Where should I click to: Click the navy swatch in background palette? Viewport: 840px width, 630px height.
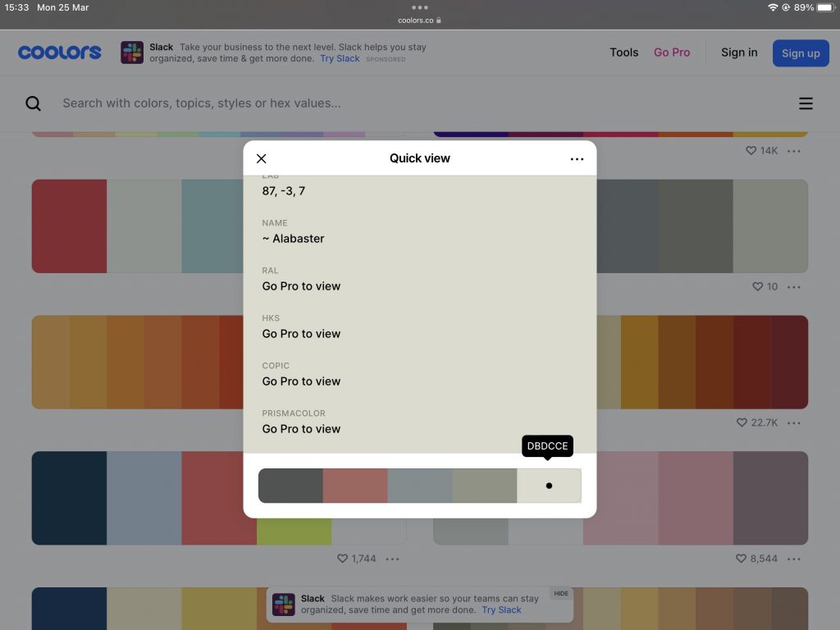[x=69, y=498]
